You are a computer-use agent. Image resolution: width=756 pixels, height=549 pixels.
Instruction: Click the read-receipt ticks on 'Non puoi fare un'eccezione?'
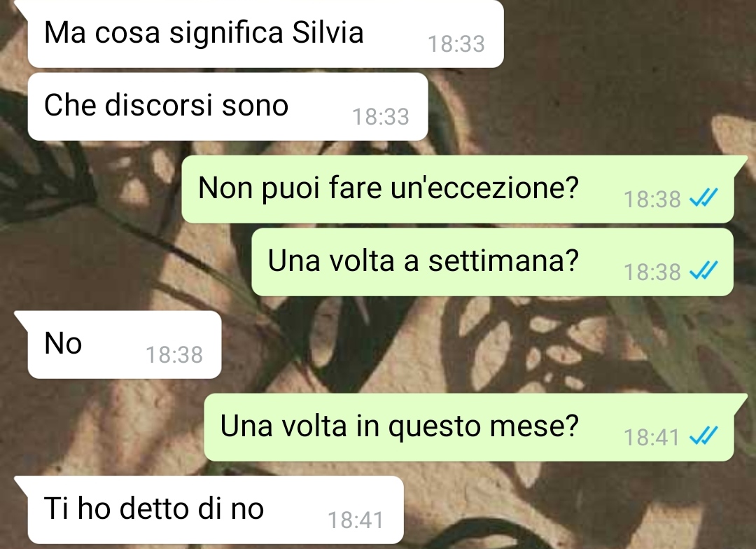[703, 197]
